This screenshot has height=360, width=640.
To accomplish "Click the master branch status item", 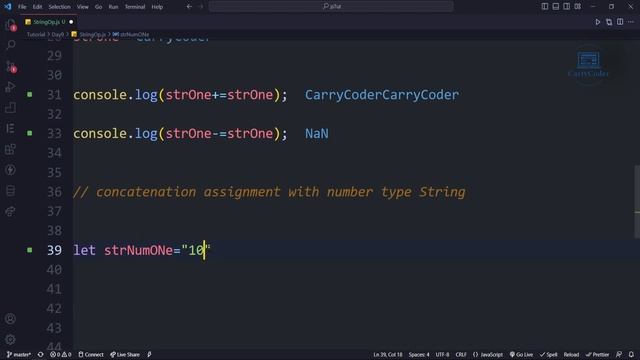I will [x=19, y=354].
